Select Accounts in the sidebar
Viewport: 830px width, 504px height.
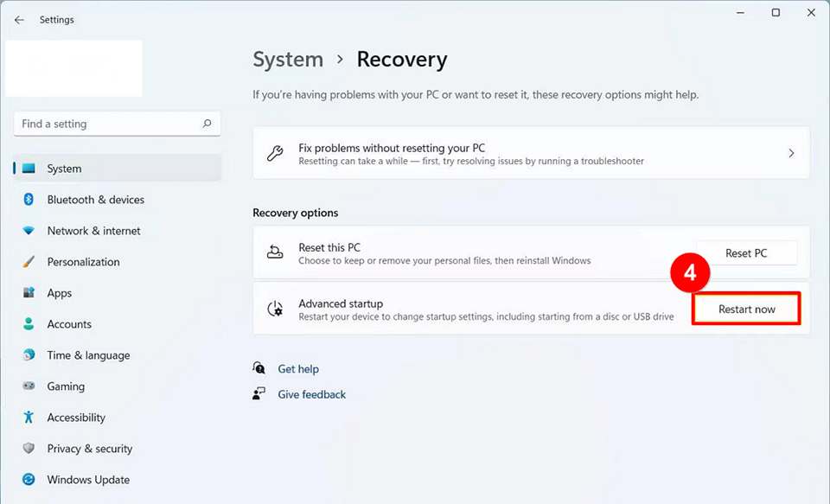coord(69,324)
